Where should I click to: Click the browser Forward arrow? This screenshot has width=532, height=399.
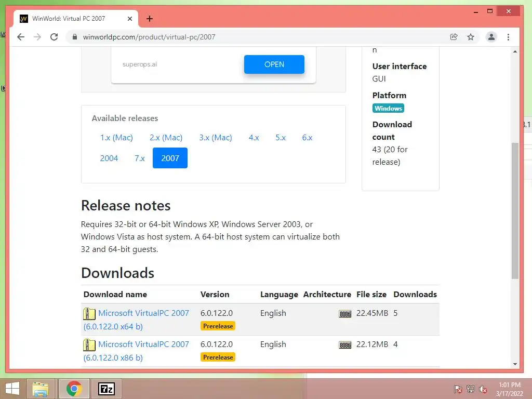coord(37,37)
